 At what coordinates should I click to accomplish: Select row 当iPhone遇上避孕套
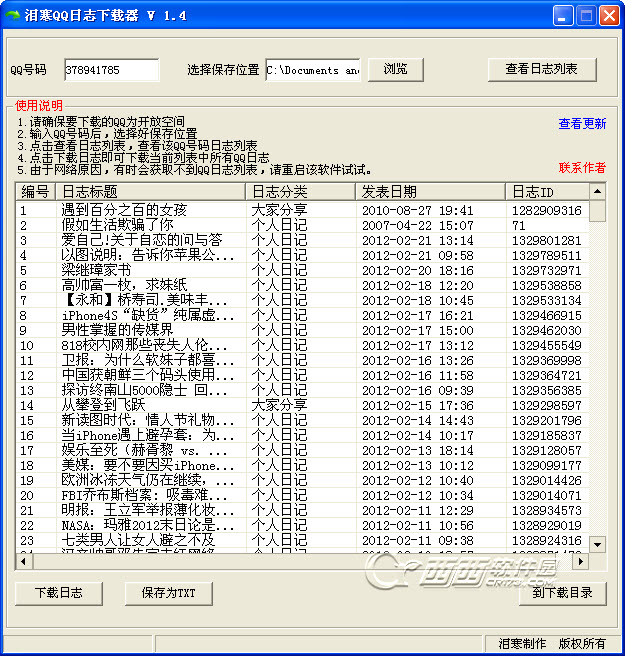(302, 436)
